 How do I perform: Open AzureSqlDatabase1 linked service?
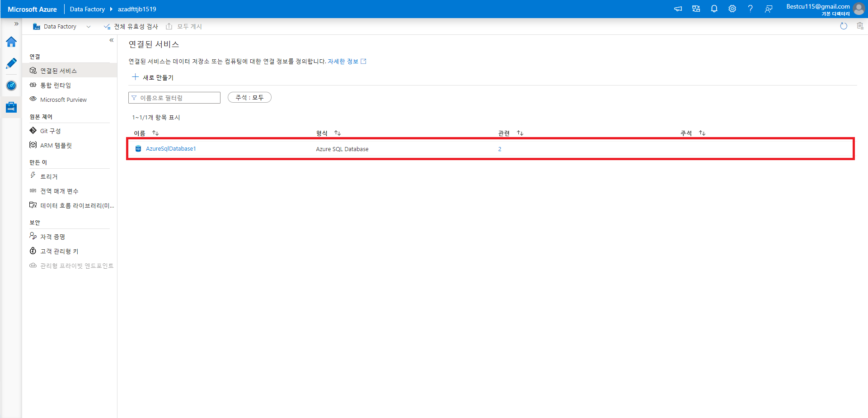coord(171,149)
